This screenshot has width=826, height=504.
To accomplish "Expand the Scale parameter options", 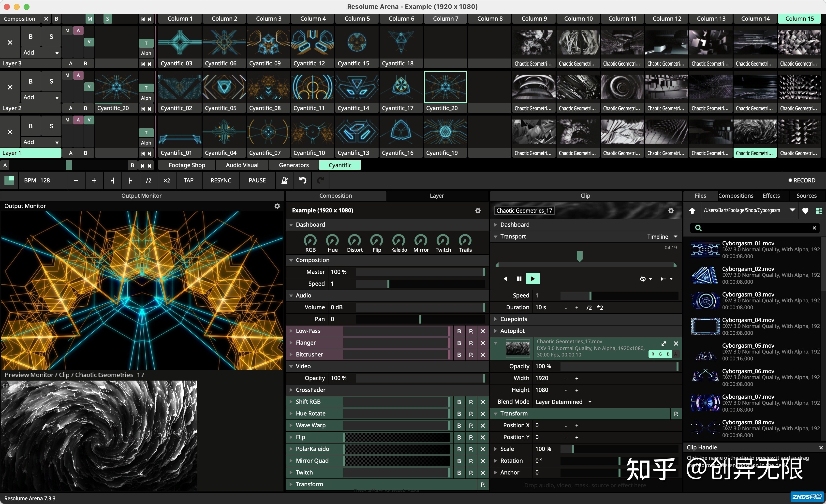I will (496, 449).
